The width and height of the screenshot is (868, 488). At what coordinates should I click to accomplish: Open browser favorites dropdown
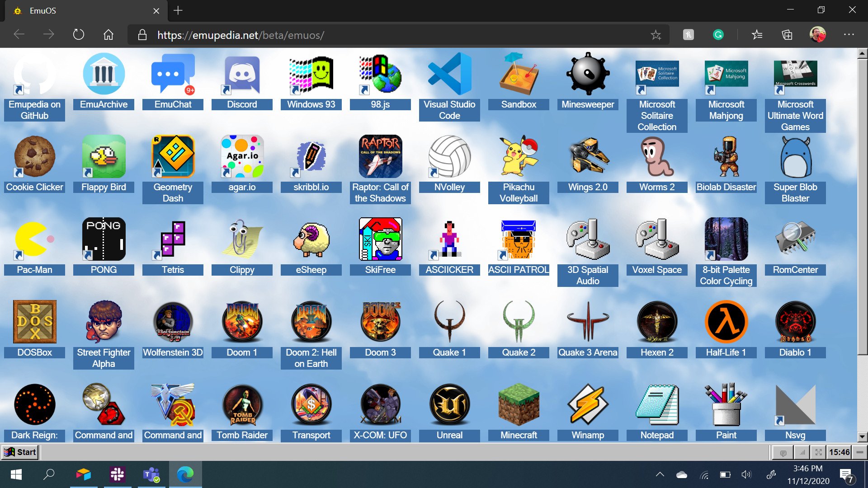[x=756, y=35]
